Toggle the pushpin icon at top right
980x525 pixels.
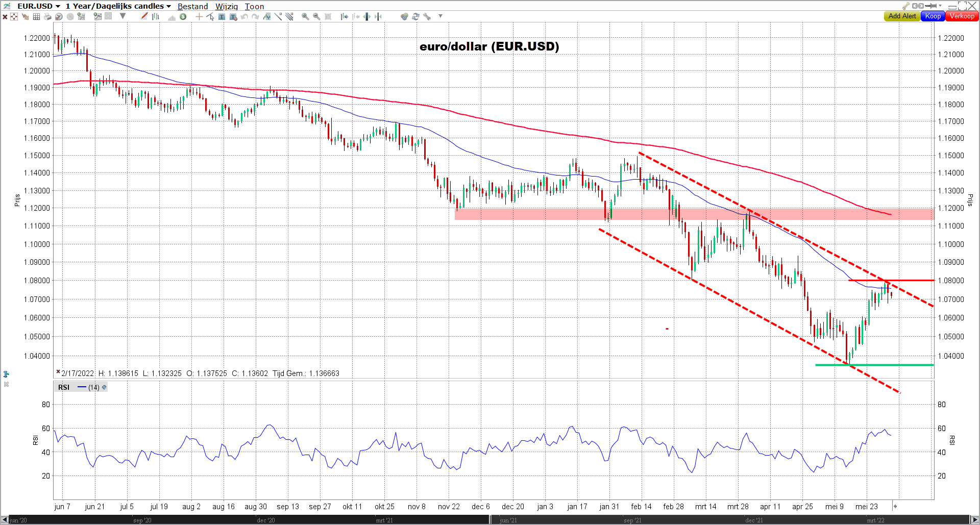932,6
